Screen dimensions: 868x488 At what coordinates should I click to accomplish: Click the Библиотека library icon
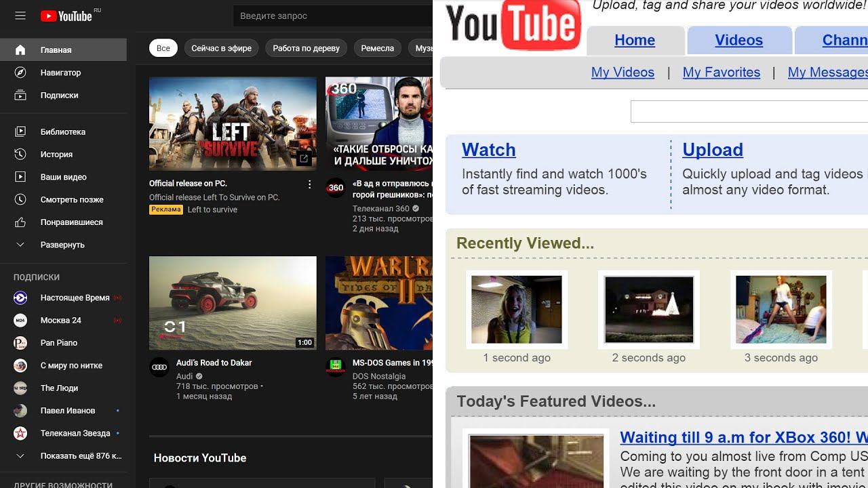20,131
